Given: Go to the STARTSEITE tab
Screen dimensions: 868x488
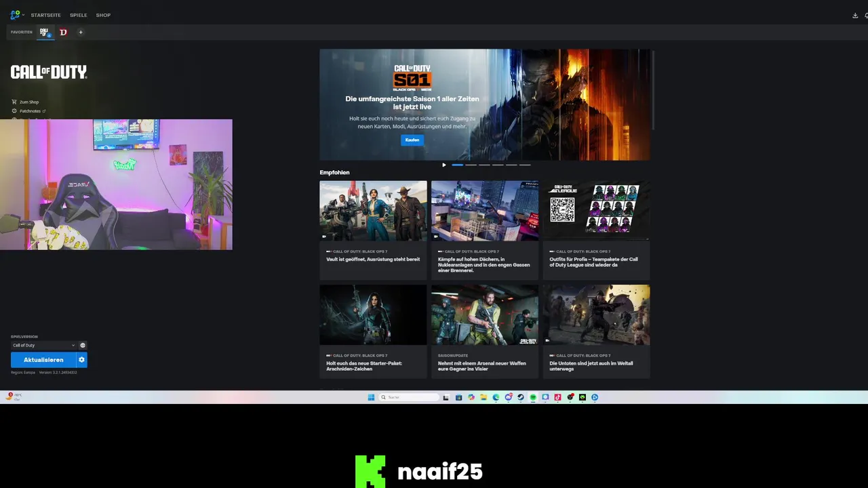Looking at the screenshot, I should coord(45,15).
